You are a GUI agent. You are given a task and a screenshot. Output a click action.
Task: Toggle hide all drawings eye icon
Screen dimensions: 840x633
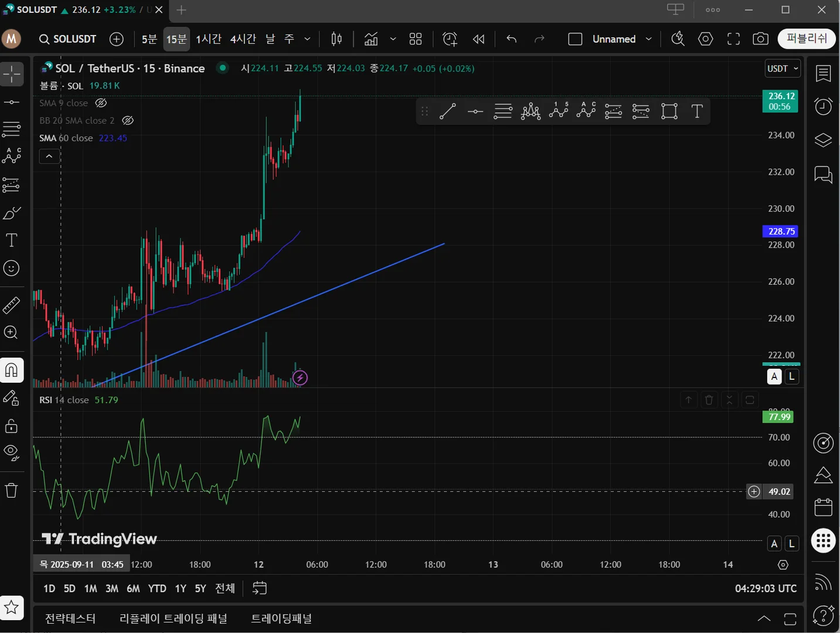tap(12, 452)
